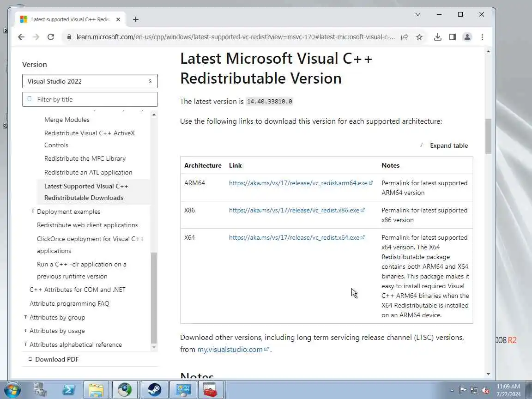Switch to the Chrome taskbar button

pyautogui.click(x=125, y=389)
